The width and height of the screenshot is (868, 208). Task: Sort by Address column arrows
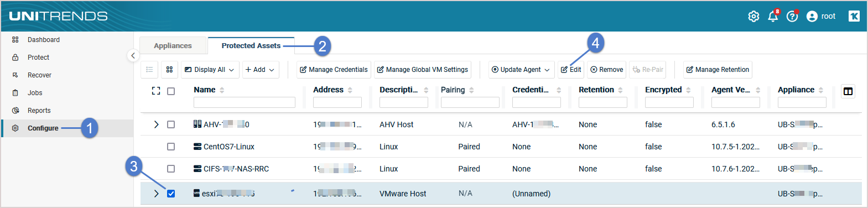[350, 90]
